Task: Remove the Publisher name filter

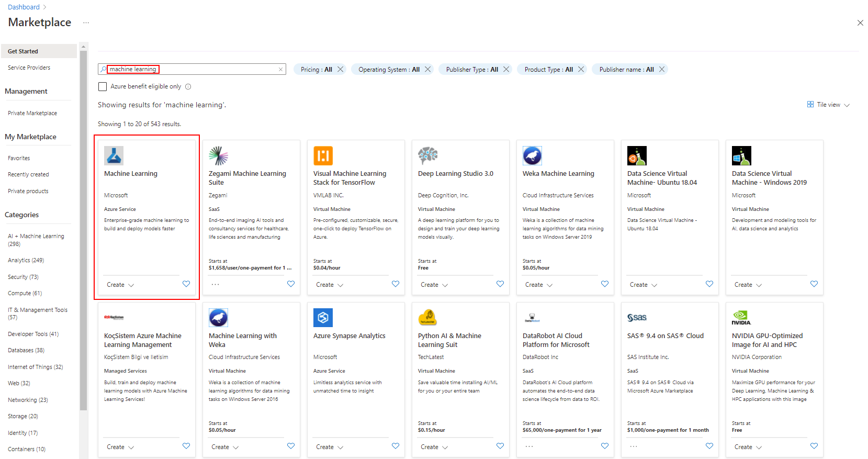Action: coord(662,69)
